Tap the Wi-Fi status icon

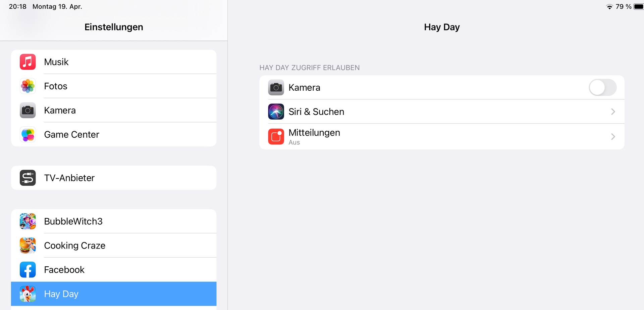(x=609, y=7)
